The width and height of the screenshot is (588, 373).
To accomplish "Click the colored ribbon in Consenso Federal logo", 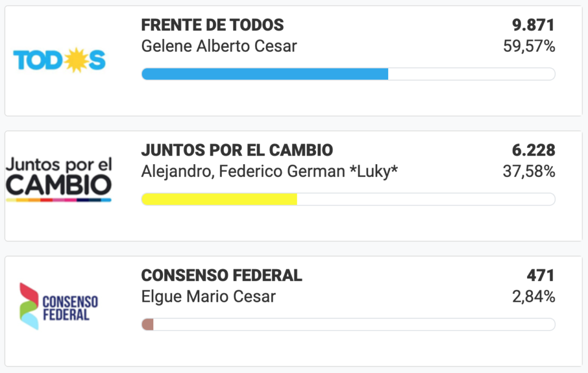I will point(29,306).
